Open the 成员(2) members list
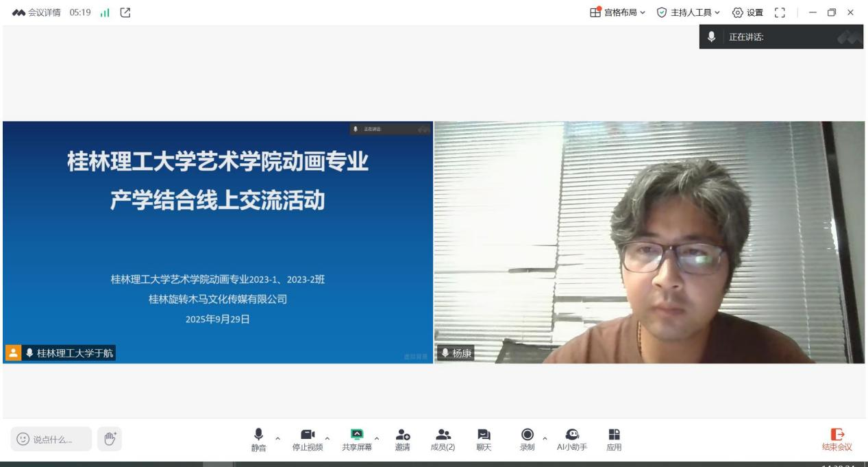The width and height of the screenshot is (868, 467). pos(443,438)
